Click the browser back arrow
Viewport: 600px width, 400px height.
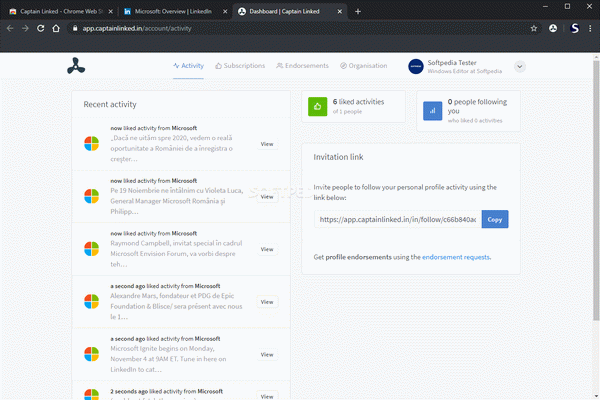(x=10, y=28)
